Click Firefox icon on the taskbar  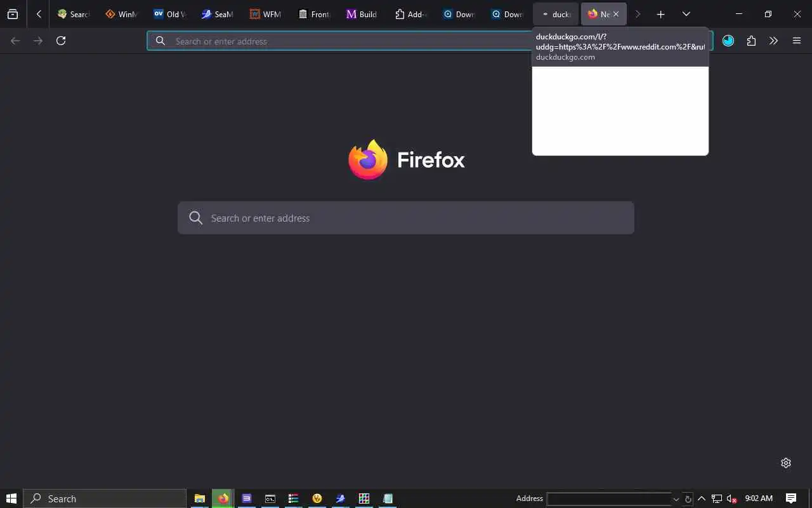point(223,498)
